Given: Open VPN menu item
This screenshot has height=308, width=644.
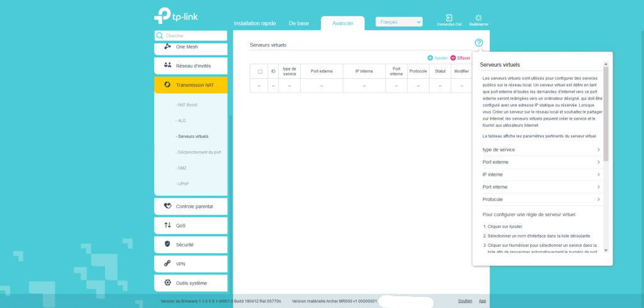Looking at the screenshot, I should coord(191,263).
